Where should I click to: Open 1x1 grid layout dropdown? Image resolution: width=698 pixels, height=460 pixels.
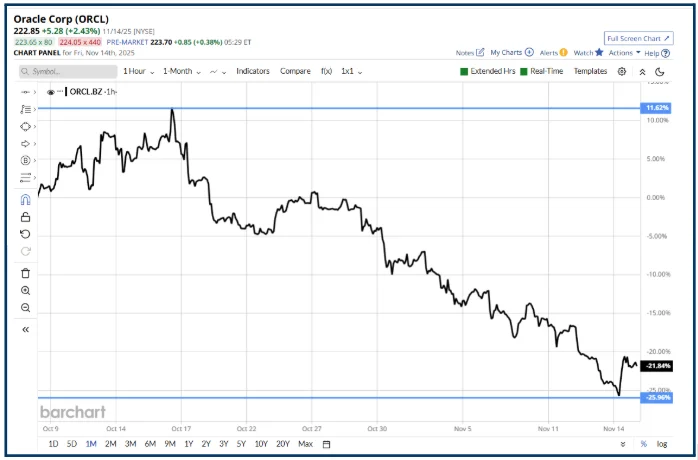pos(352,71)
